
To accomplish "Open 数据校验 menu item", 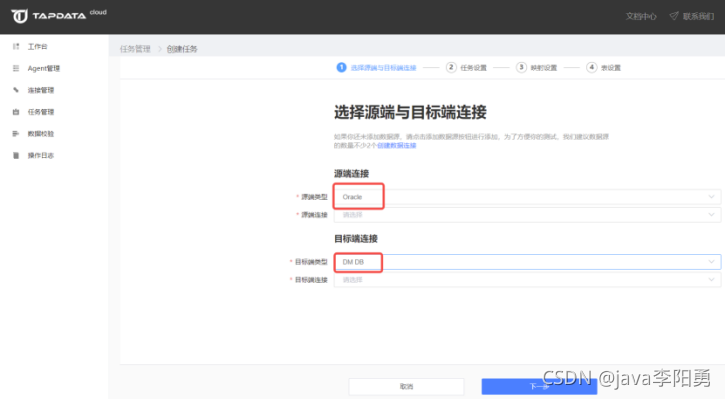I will point(41,134).
